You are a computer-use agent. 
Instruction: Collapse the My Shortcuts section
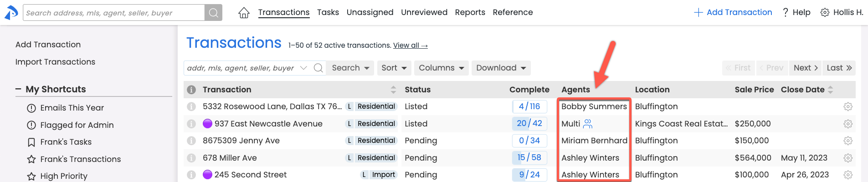pos(18,89)
